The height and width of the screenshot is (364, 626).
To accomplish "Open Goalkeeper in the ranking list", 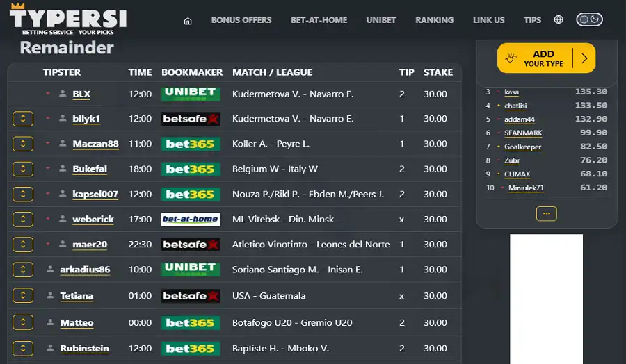I will click(522, 147).
